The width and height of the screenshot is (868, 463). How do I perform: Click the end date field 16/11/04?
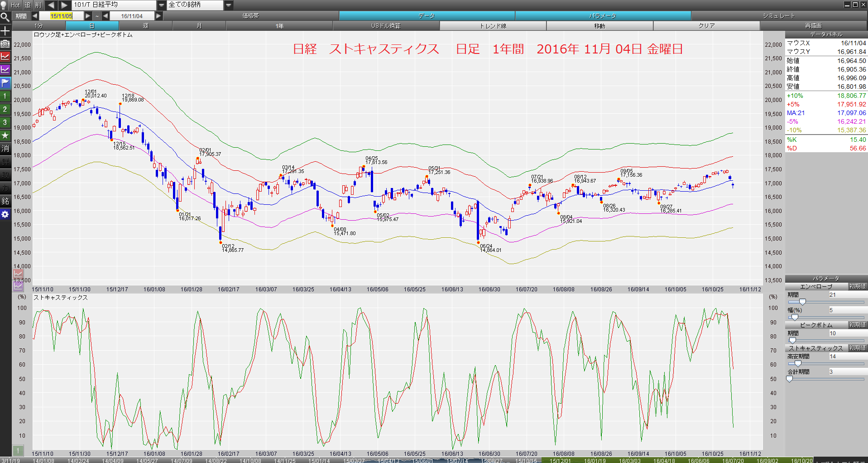(132, 16)
